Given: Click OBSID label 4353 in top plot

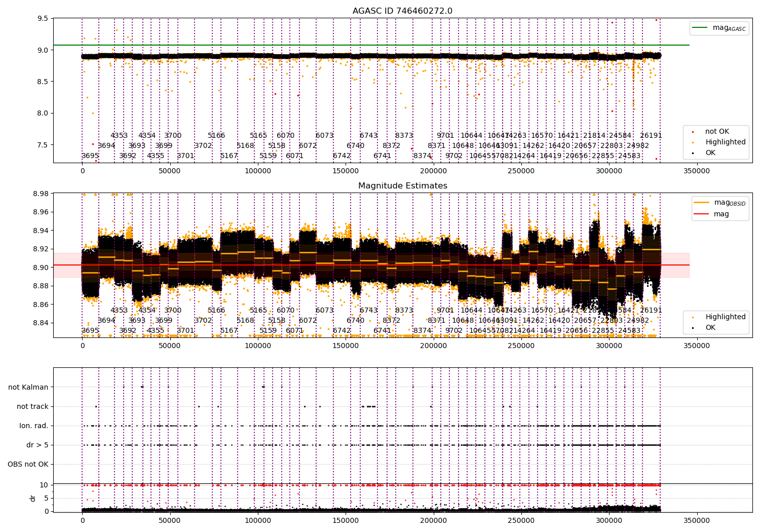Looking at the screenshot, I should [119, 135].
